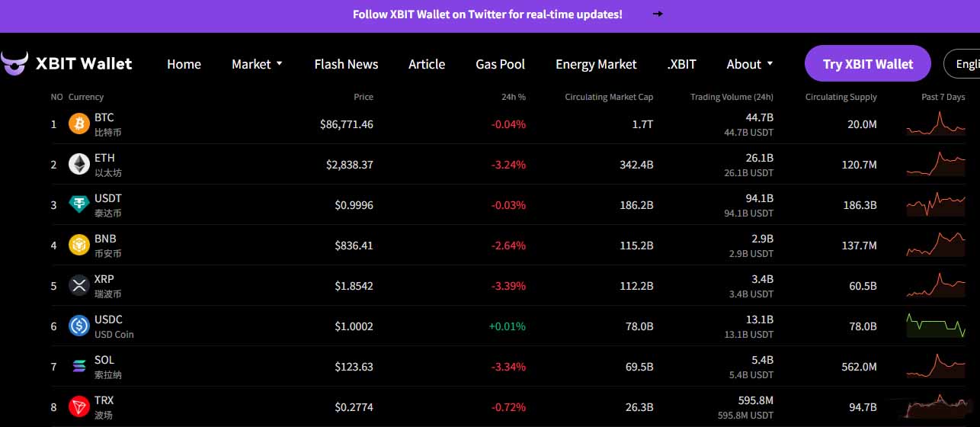Click the USDC coin icon
Viewport: 980px width, 427px height.
[x=79, y=326]
